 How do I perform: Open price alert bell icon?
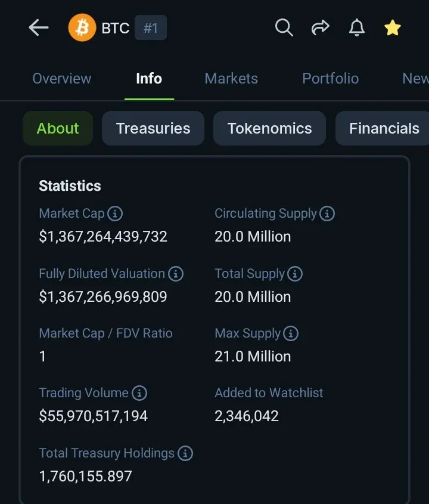357,27
